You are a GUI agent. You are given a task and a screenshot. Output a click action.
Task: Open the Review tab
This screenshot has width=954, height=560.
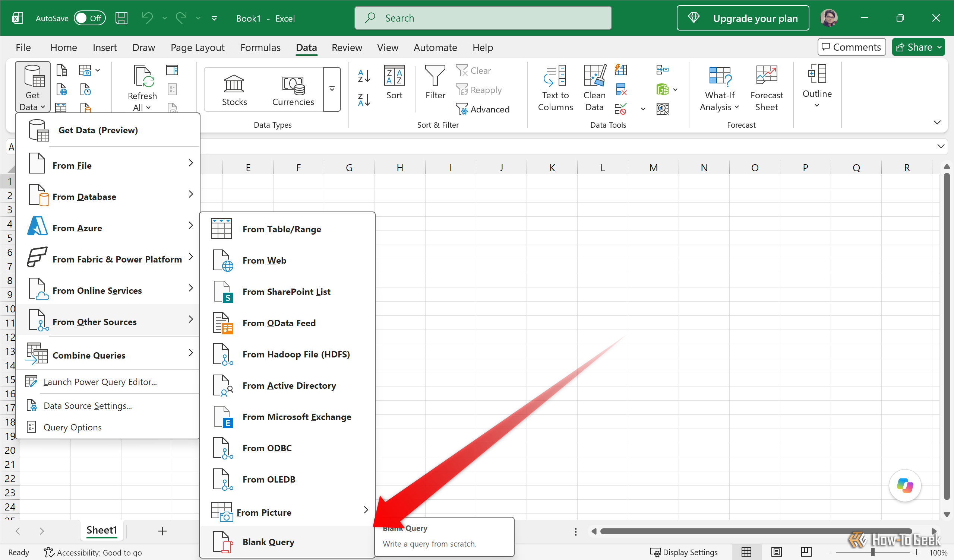[x=347, y=47]
